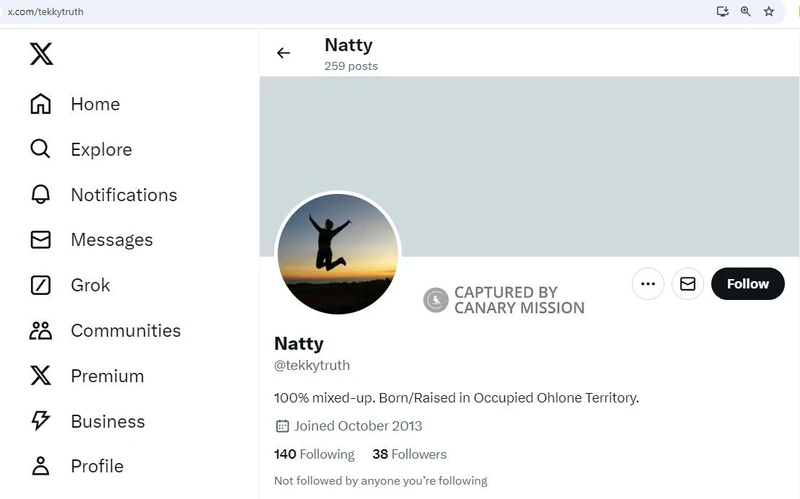Follow the Natty account
This screenshot has width=800, height=499.
[747, 284]
